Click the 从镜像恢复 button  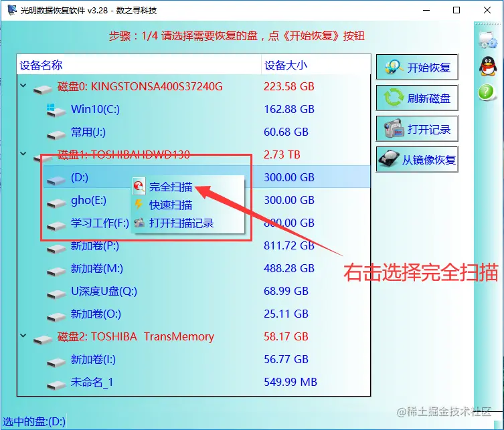[417, 160]
